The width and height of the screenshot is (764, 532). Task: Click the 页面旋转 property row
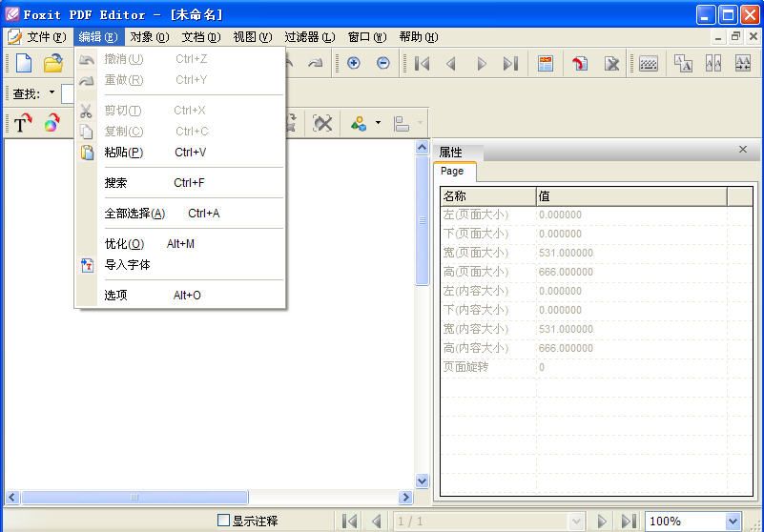tap(596, 367)
